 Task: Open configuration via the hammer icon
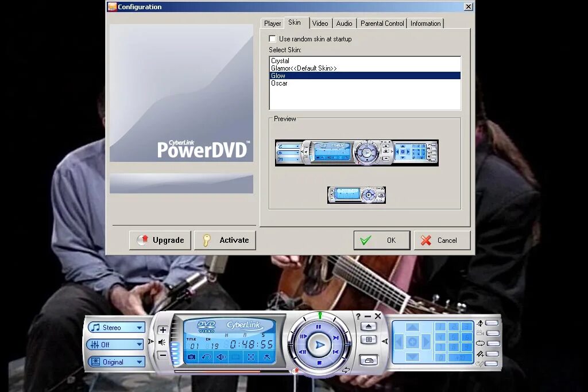(266, 357)
